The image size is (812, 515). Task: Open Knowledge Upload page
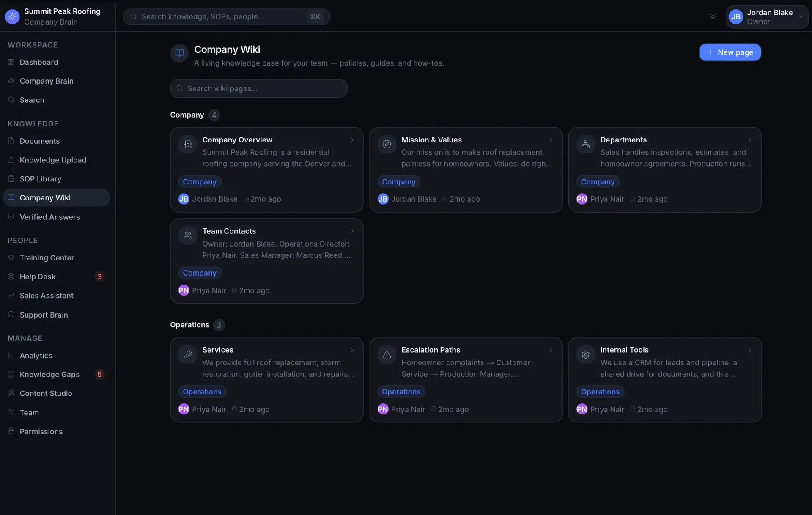point(56,160)
